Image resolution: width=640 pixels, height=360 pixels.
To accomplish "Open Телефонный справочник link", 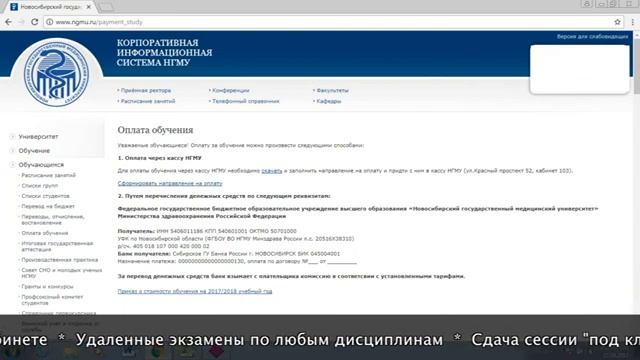I will tap(246, 101).
